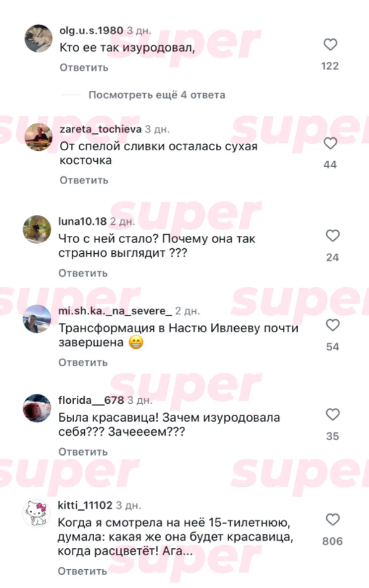Expand 'Посмотреть ещё 4 ответа' replies
This screenshot has width=369, height=588.
click(x=157, y=95)
